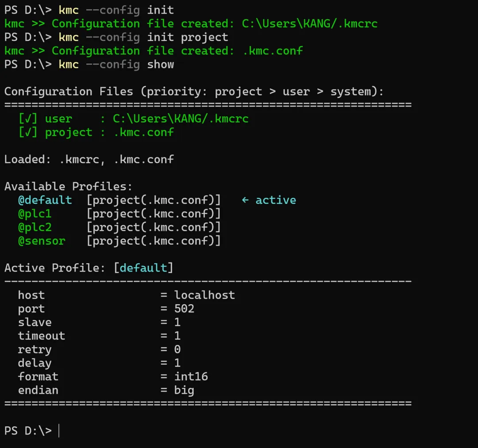Click the C:\Users\KANG/.kmcrc user path
The image size is (478, 448).
pyautogui.click(x=181, y=119)
